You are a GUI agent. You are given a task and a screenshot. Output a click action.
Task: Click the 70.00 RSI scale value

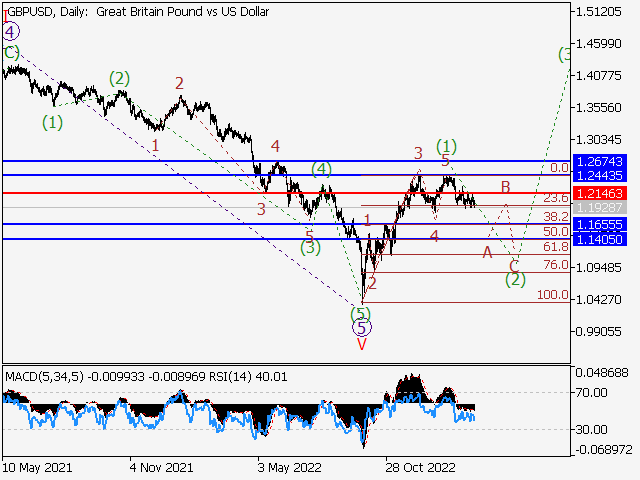[x=592, y=393]
